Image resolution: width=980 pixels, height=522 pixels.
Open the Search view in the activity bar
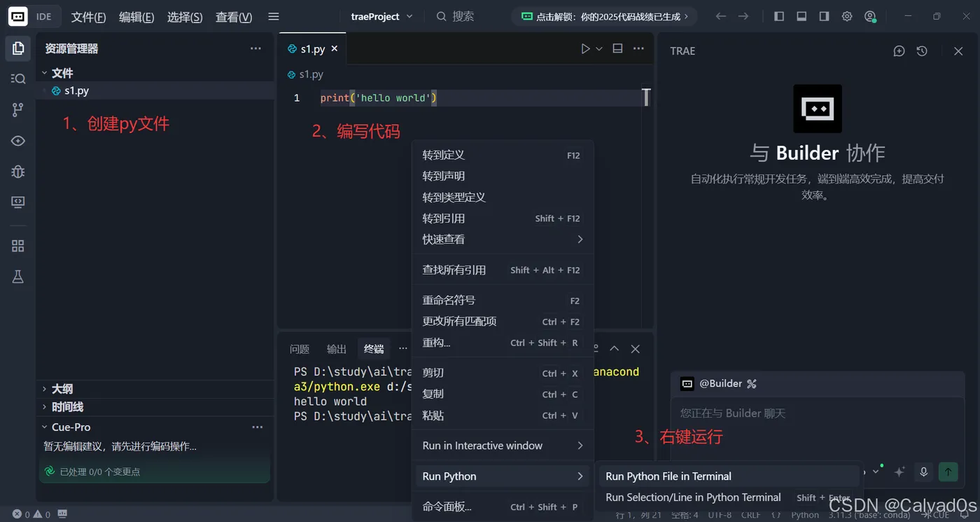[18, 79]
